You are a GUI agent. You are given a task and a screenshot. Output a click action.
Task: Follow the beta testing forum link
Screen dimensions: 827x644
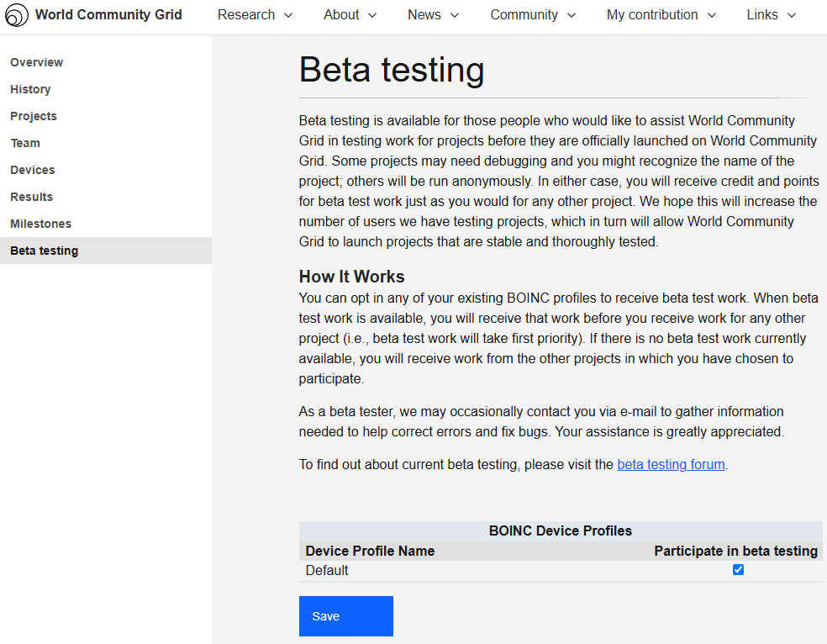pos(671,464)
